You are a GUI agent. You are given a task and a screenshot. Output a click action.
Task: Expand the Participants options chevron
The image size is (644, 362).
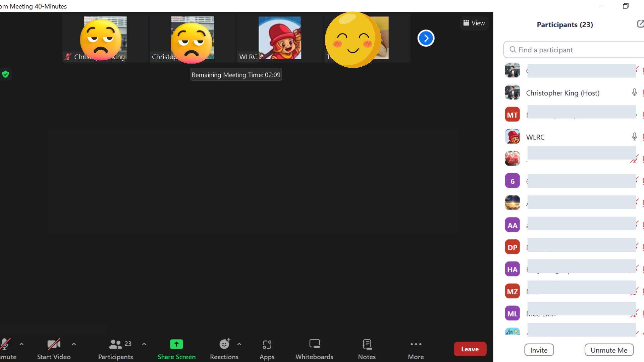tap(144, 344)
